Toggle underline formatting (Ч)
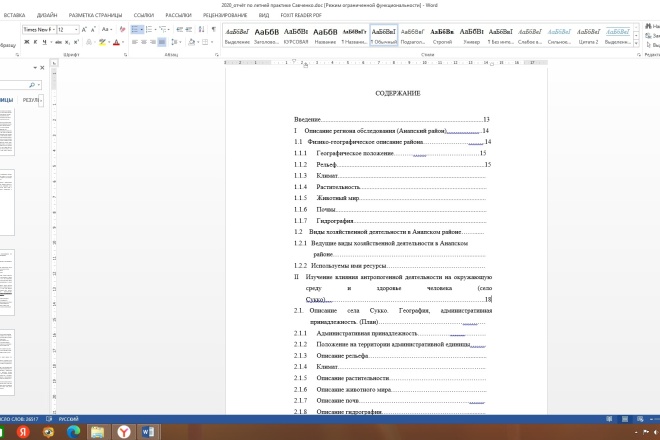Screen dimensions: 660x440 coord(44,42)
